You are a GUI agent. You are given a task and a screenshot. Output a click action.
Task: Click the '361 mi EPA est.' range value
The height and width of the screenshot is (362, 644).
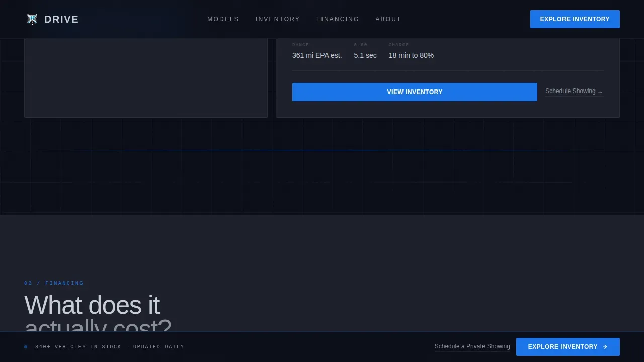pyautogui.click(x=317, y=55)
